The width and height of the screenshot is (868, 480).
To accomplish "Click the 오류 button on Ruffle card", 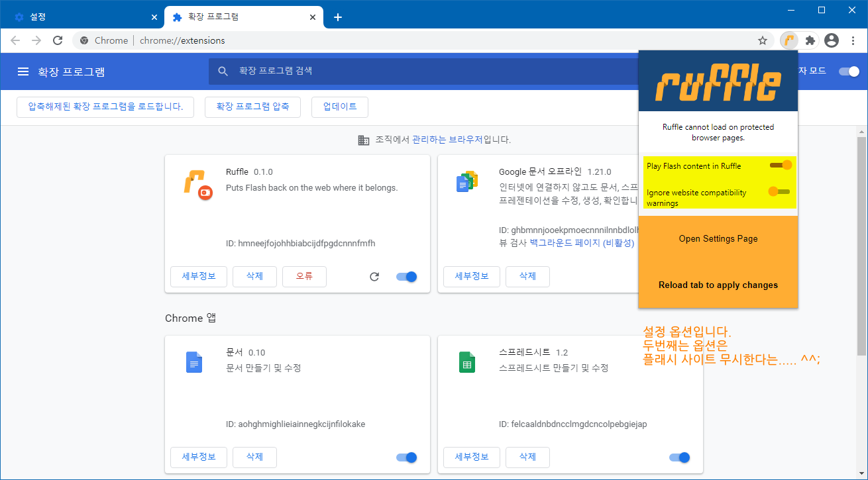I will pos(304,277).
